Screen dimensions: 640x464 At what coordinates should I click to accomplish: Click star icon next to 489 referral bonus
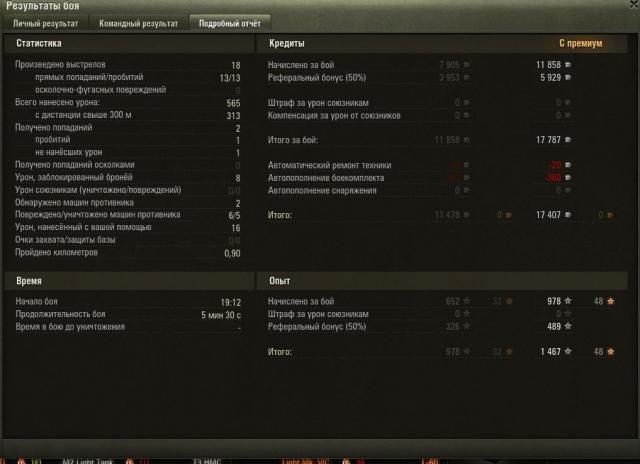[x=568, y=326]
